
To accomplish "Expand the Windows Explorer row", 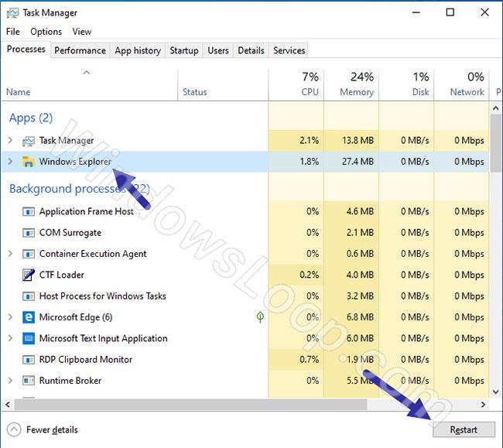I will (x=10, y=161).
